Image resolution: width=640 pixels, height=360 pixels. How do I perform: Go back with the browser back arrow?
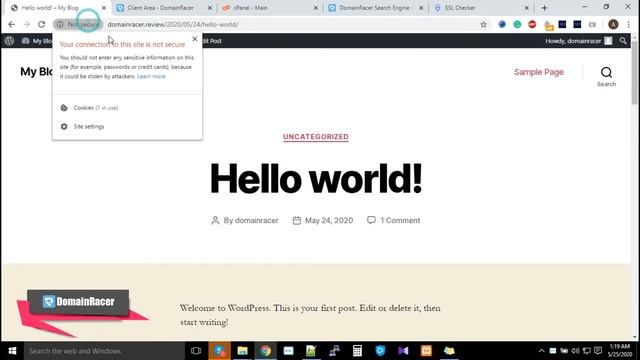click(11, 24)
